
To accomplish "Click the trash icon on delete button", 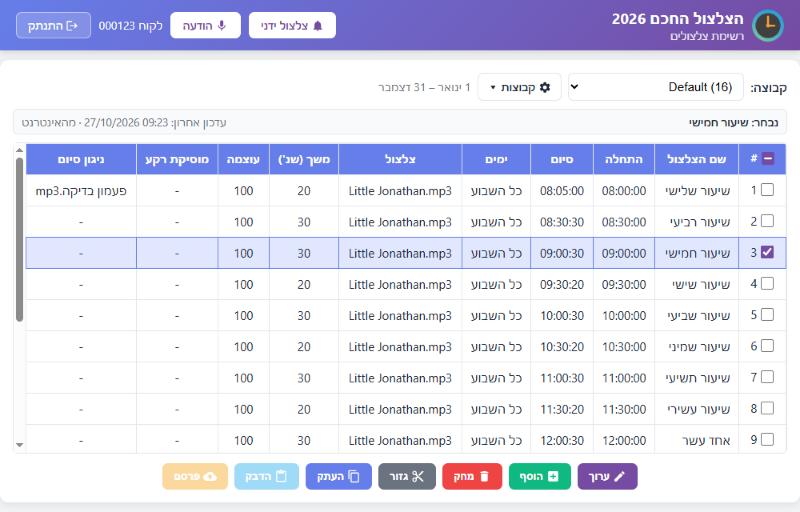I will click(484, 476).
